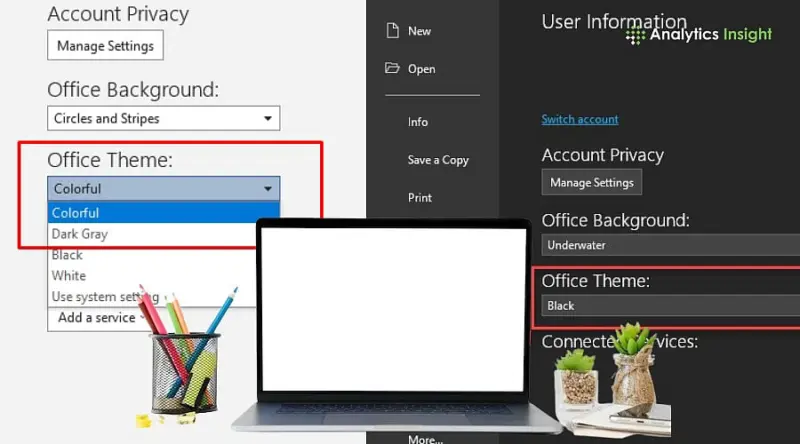The width and height of the screenshot is (800, 444).
Task: Select Save a Copy in the sidebar
Action: [438, 160]
